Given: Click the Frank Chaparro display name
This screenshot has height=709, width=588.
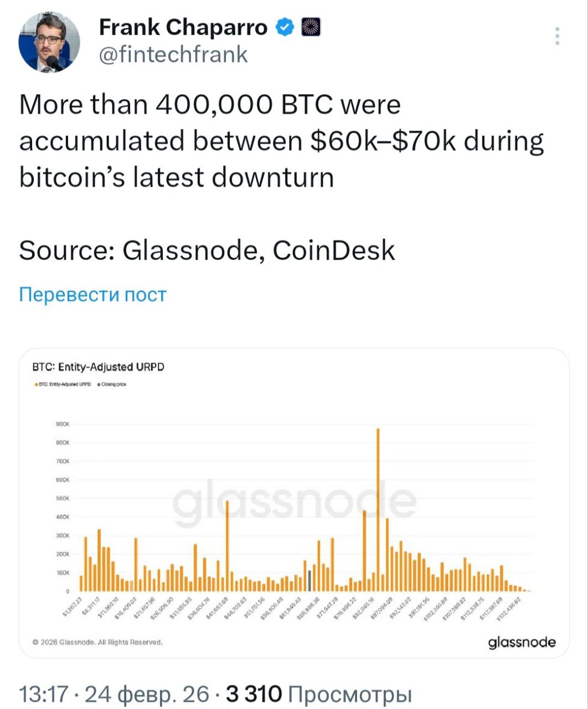Looking at the screenshot, I should coord(183,27).
